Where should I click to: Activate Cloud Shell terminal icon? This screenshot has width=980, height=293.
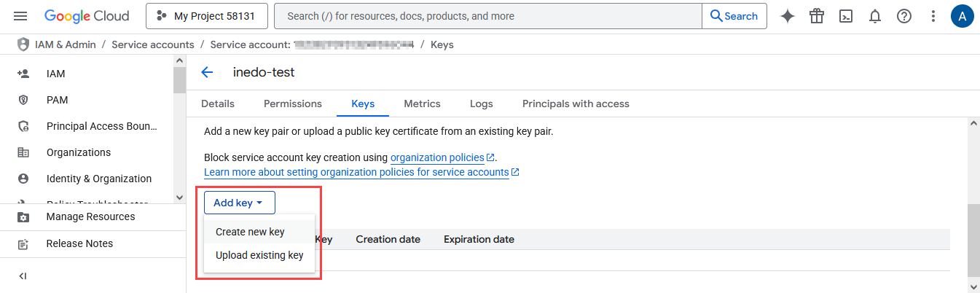846,16
